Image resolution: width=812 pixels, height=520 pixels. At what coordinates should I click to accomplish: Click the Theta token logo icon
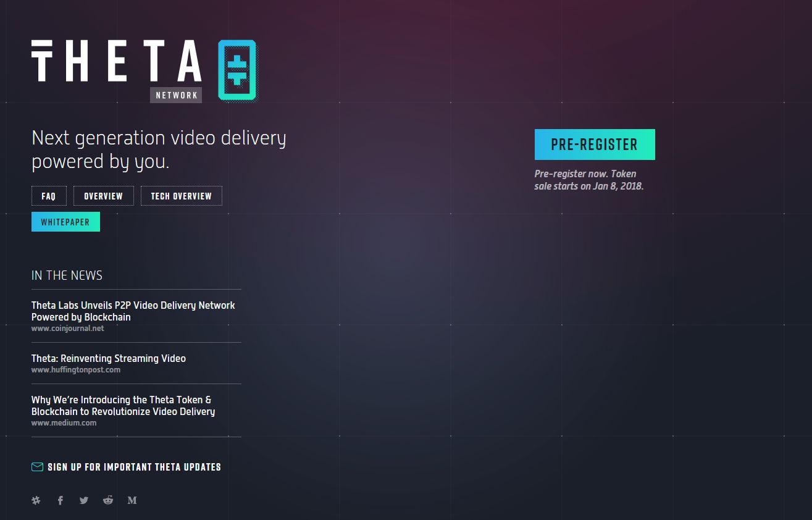237,70
